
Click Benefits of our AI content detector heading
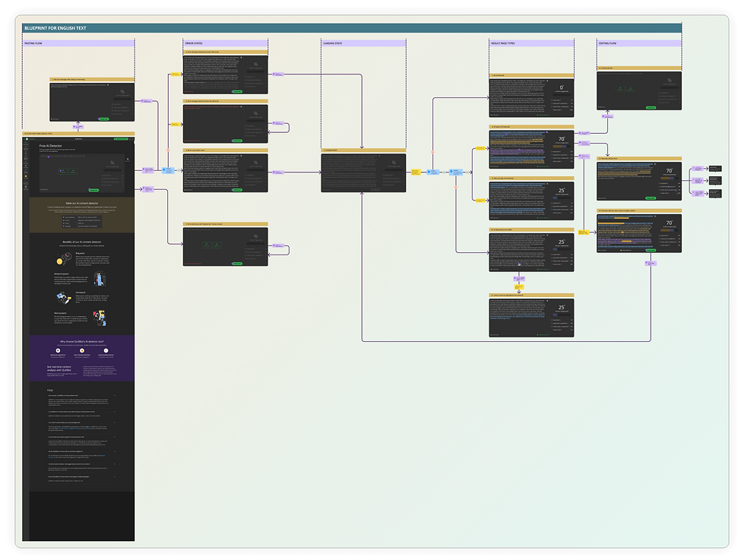(82, 242)
